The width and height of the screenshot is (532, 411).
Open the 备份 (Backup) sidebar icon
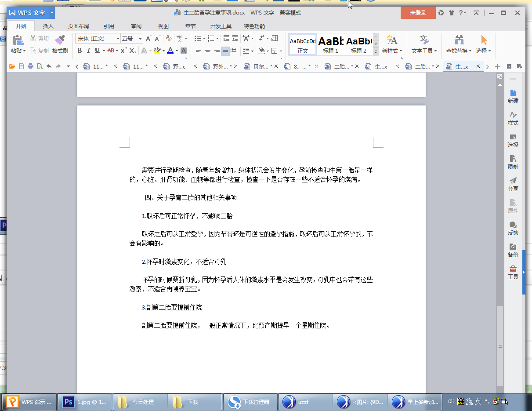click(513, 250)
